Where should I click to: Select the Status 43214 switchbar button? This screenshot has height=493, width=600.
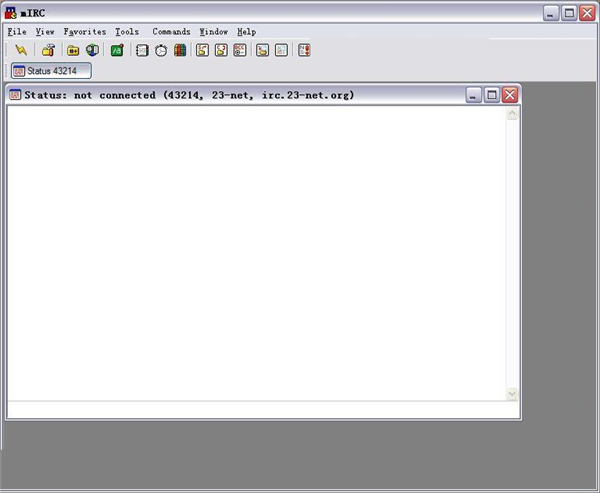pos(51,71)
